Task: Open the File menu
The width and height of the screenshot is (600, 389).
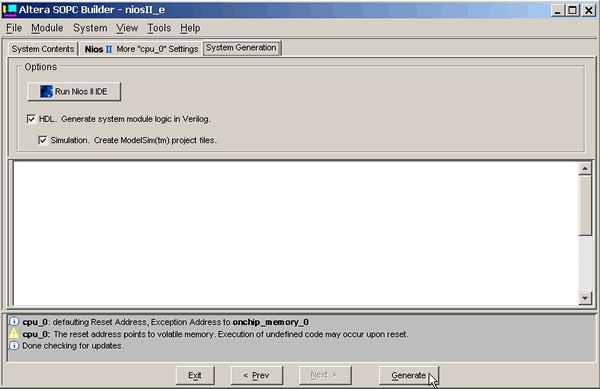Action: tap(14, 28)
